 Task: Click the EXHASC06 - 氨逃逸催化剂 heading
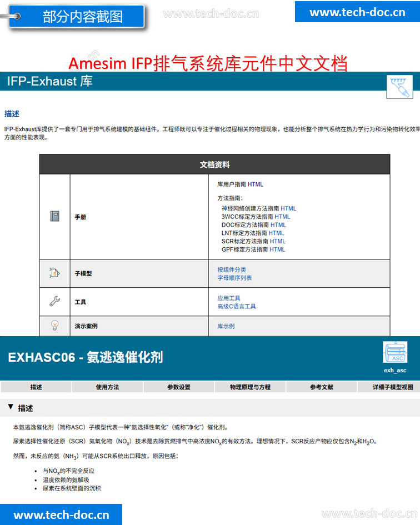pyautogui.click(x=86, y=357)
